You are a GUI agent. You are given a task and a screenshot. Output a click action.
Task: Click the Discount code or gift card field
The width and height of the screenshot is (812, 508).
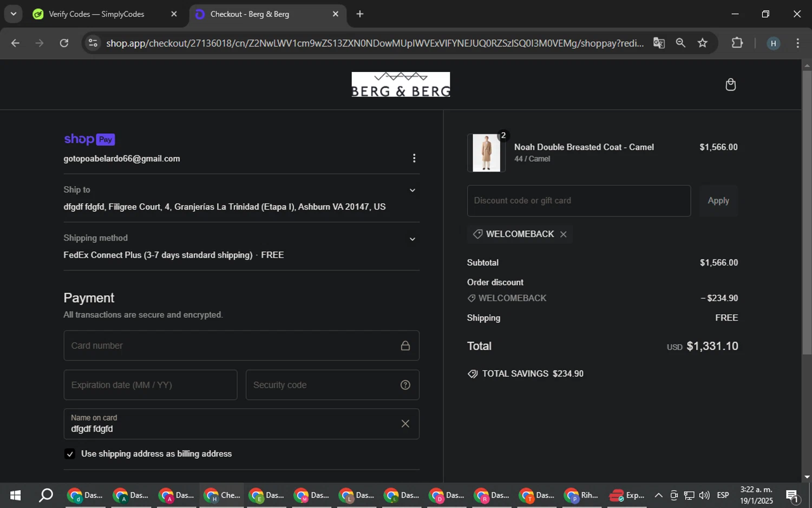pos(579,200)
